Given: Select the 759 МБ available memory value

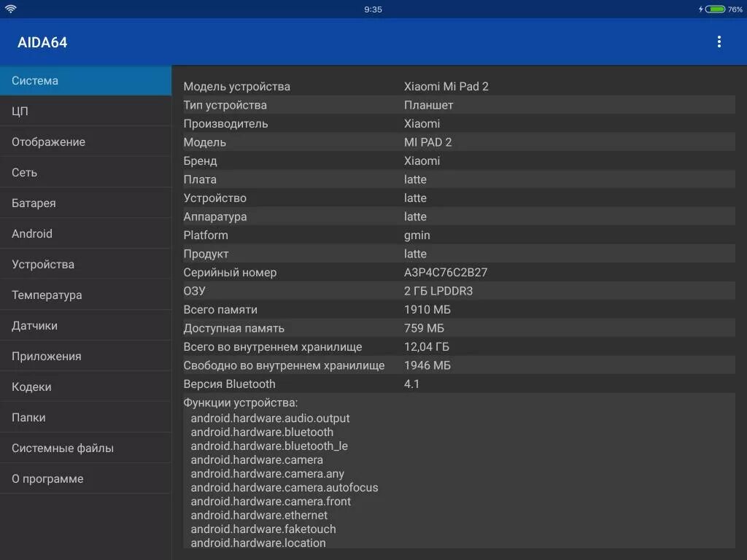Looking at the screenshot, I should coord(424,328).
